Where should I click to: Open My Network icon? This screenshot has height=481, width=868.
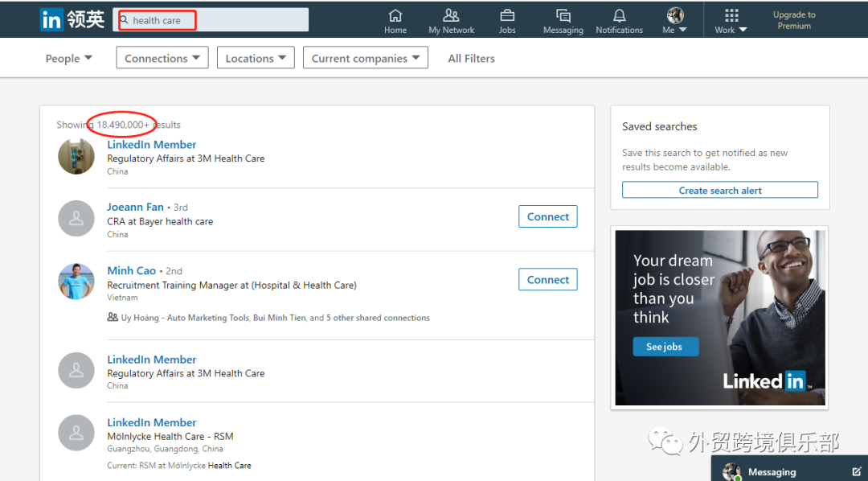tap(451, 21)
